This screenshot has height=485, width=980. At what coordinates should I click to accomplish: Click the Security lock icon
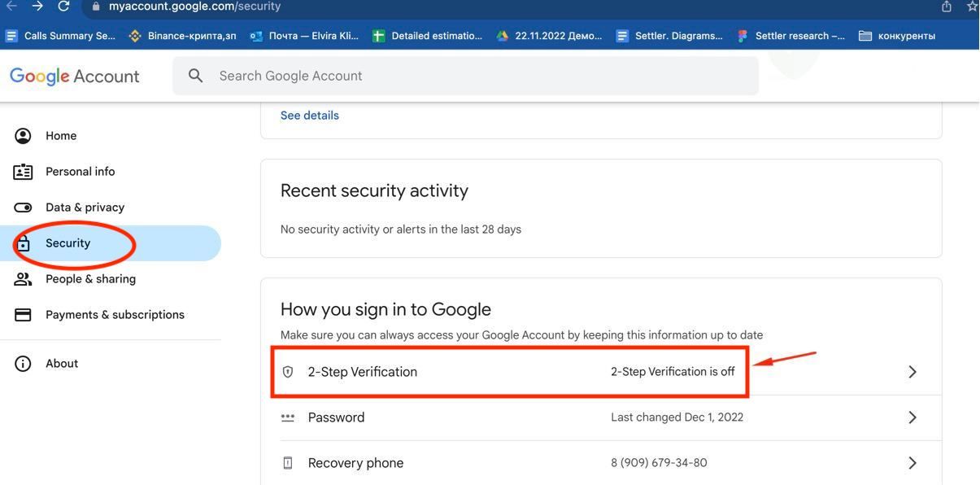pyautogui.click(x=23, y=243)
